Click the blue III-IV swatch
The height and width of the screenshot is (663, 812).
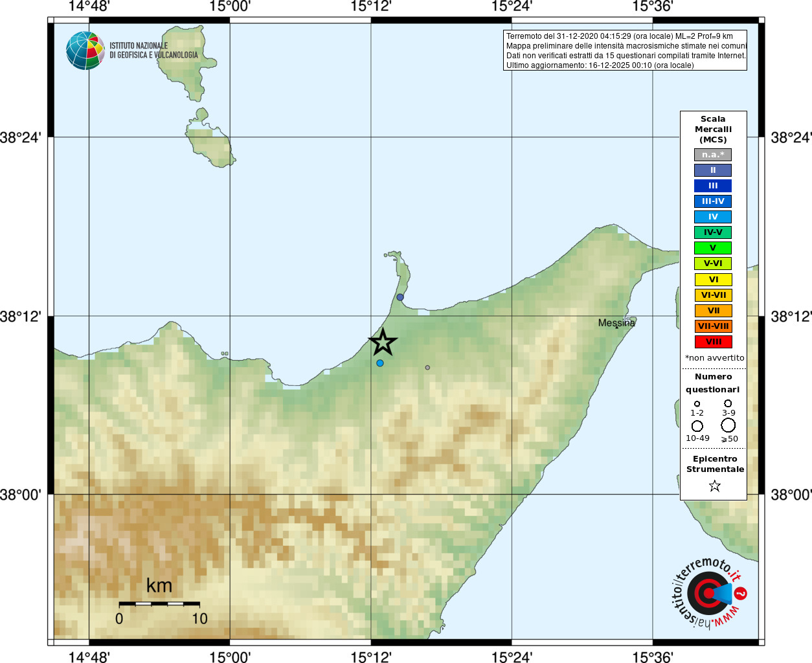pos(713,201)
